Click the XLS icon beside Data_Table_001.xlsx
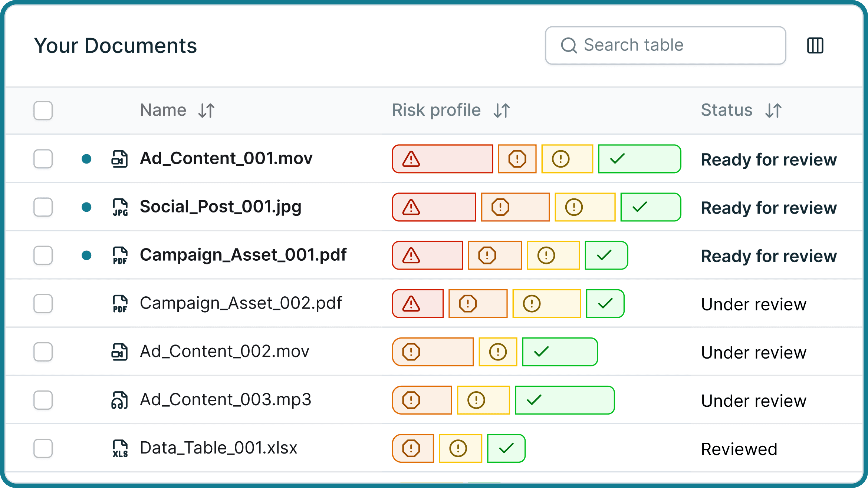 [x=120, y=448]
